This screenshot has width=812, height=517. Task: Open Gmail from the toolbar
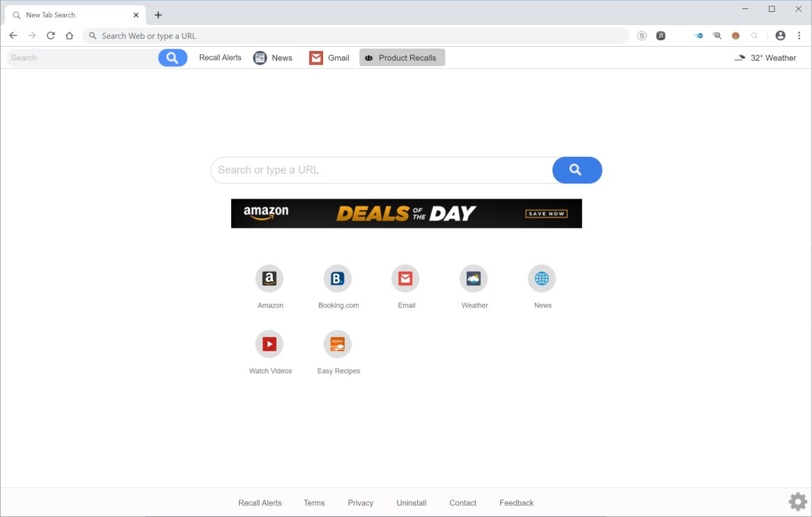coord(329,58)
